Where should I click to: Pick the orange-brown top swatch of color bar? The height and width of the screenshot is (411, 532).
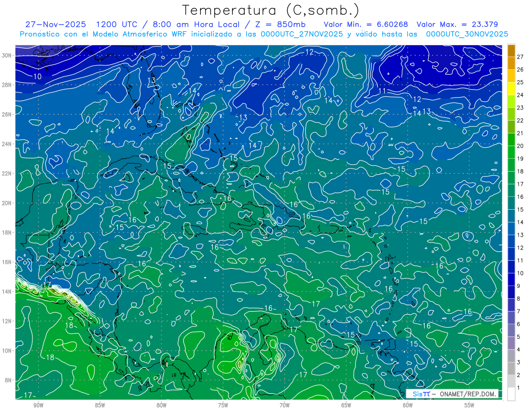tap(511, 51)
